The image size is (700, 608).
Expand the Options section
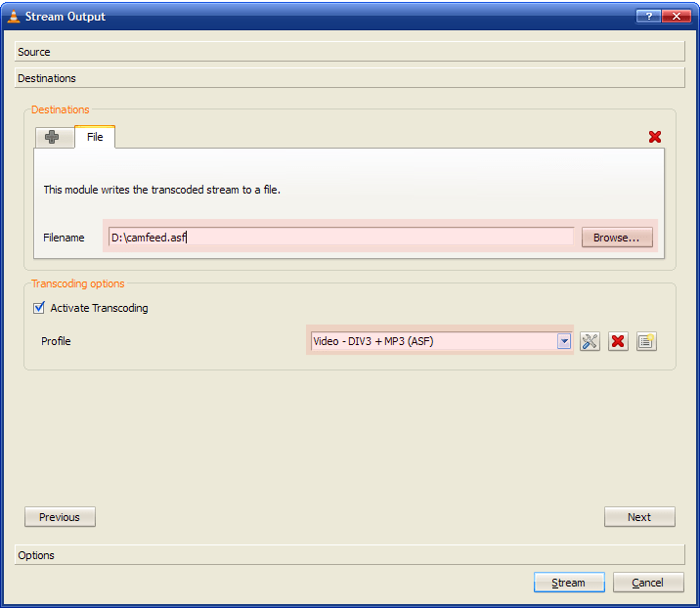(350, 555)
